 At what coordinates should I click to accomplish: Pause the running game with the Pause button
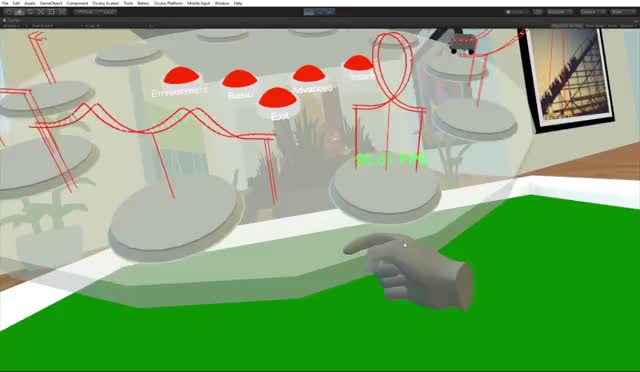coord(320,12)
